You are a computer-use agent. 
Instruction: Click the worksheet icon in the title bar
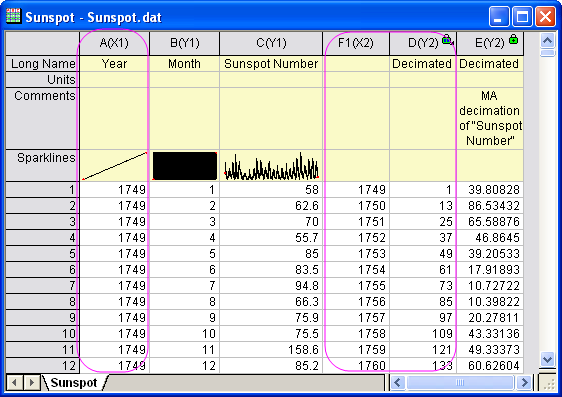(13, 16)
